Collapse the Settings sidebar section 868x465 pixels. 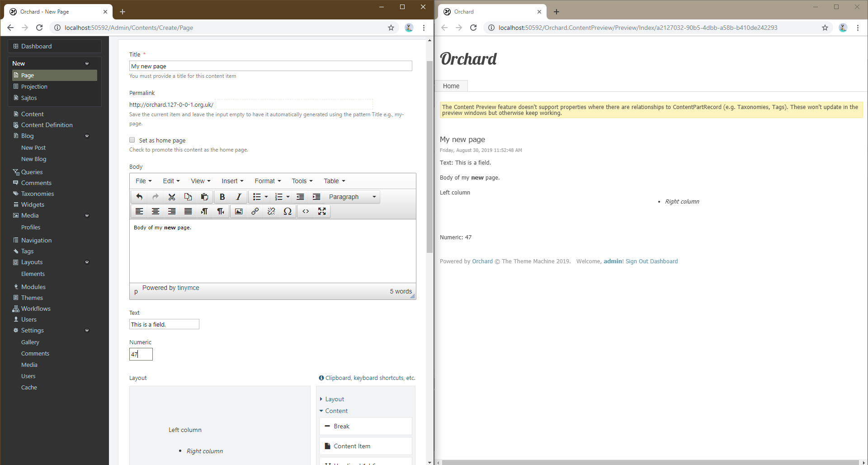tap(87, 331)
